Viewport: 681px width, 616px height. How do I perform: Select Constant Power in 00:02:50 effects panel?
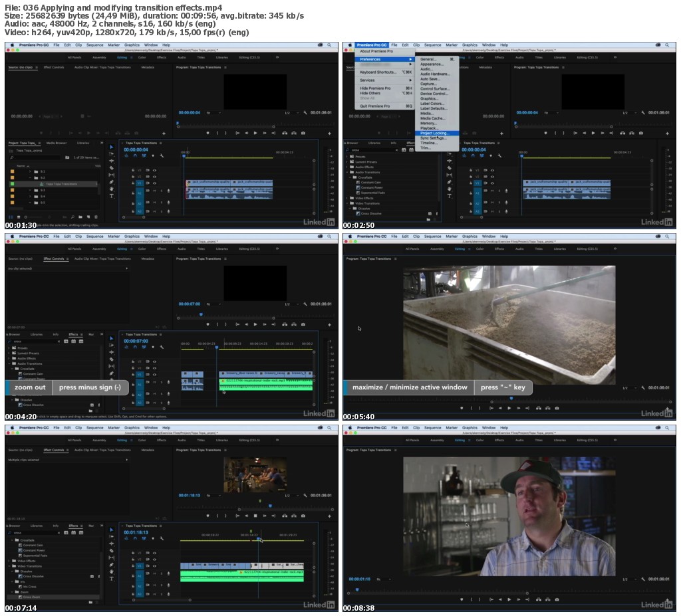371,187
